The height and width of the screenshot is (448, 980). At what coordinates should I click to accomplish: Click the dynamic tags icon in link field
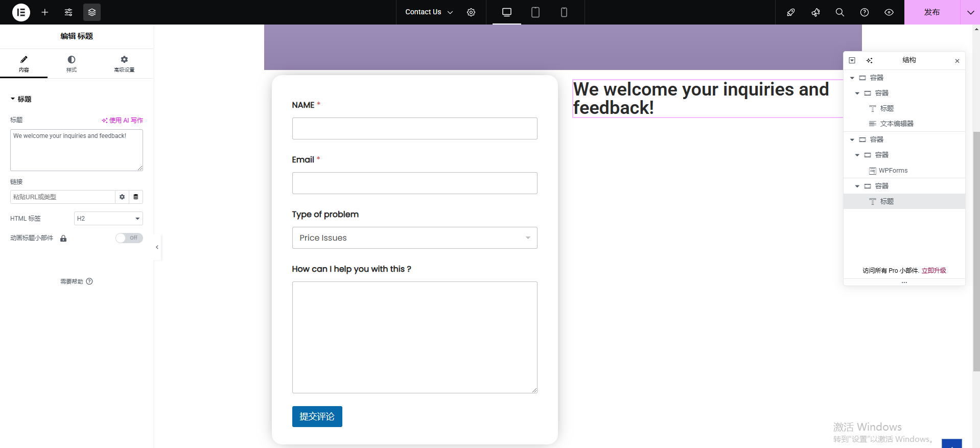(136, 197)
